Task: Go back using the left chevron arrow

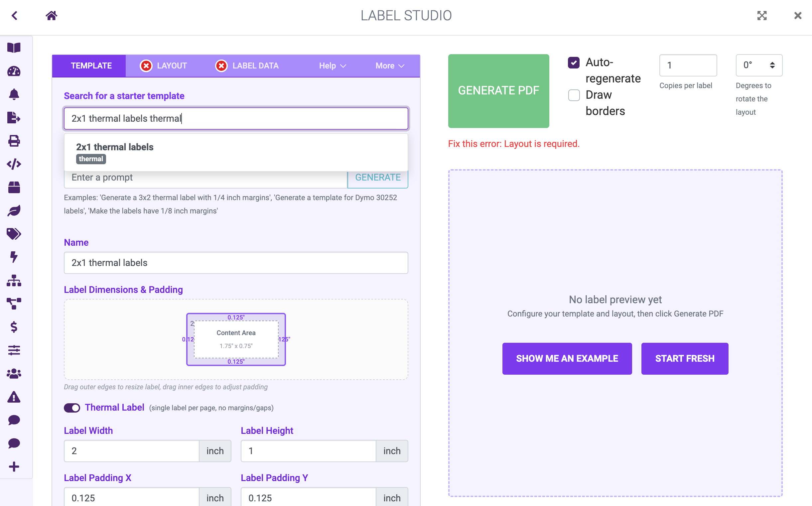Action: [14, 15]
